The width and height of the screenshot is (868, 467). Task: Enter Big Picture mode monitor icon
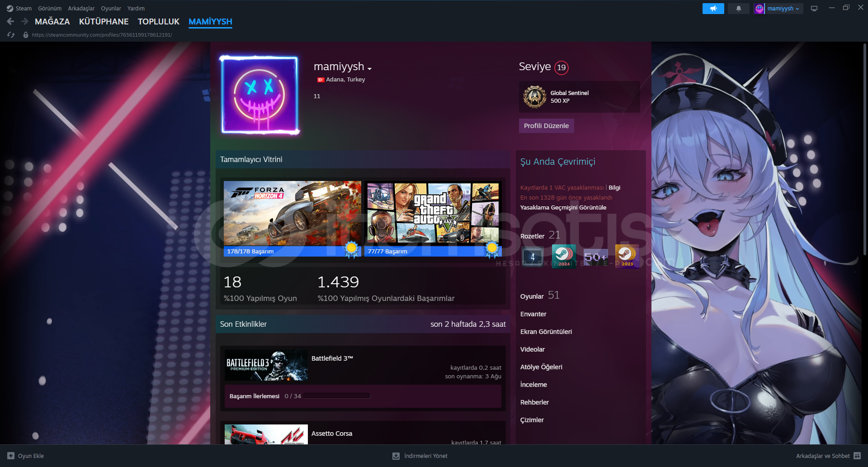coord(814,9)
